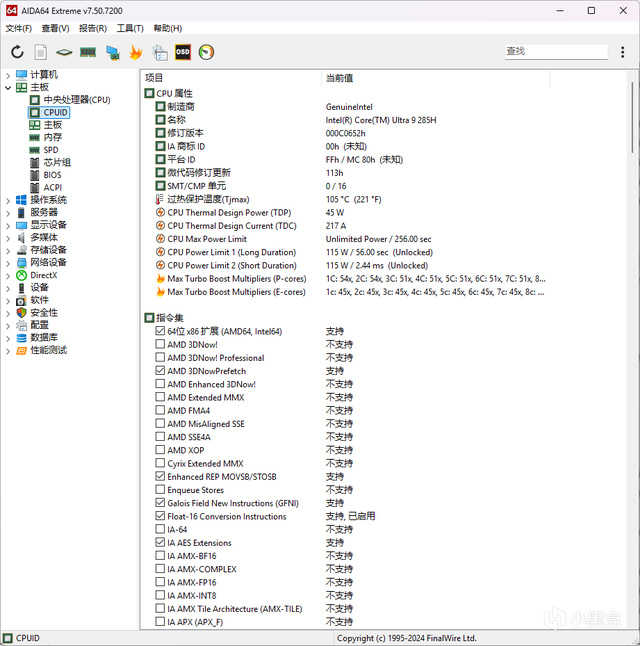
Task: Open the 帮助(H) menu
Action: 167,28
